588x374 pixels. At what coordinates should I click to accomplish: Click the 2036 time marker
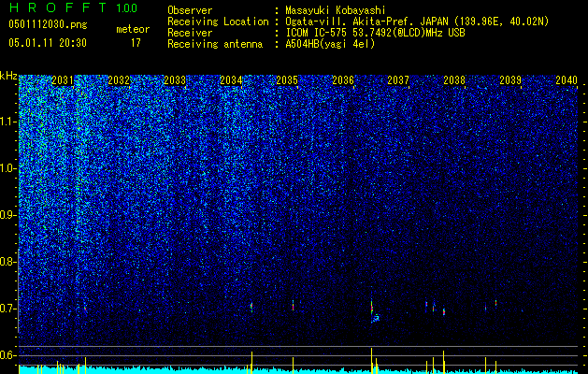[343, 80]
